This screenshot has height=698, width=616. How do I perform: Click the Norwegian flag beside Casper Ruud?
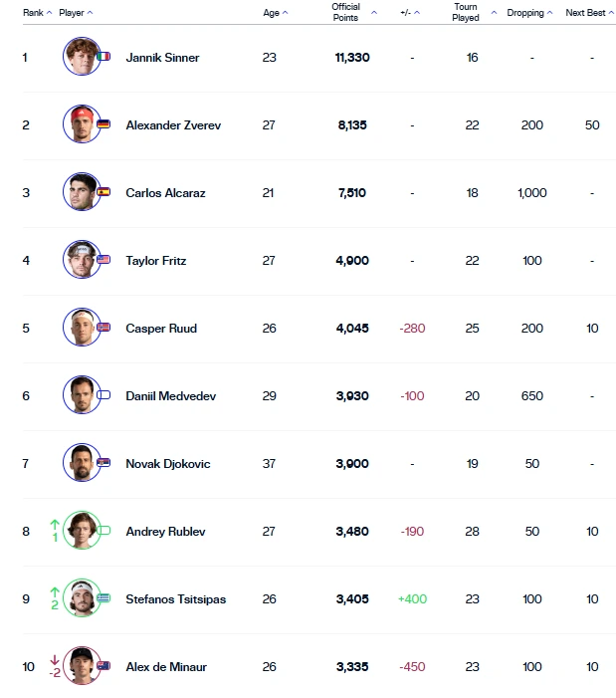pos(103,329)
